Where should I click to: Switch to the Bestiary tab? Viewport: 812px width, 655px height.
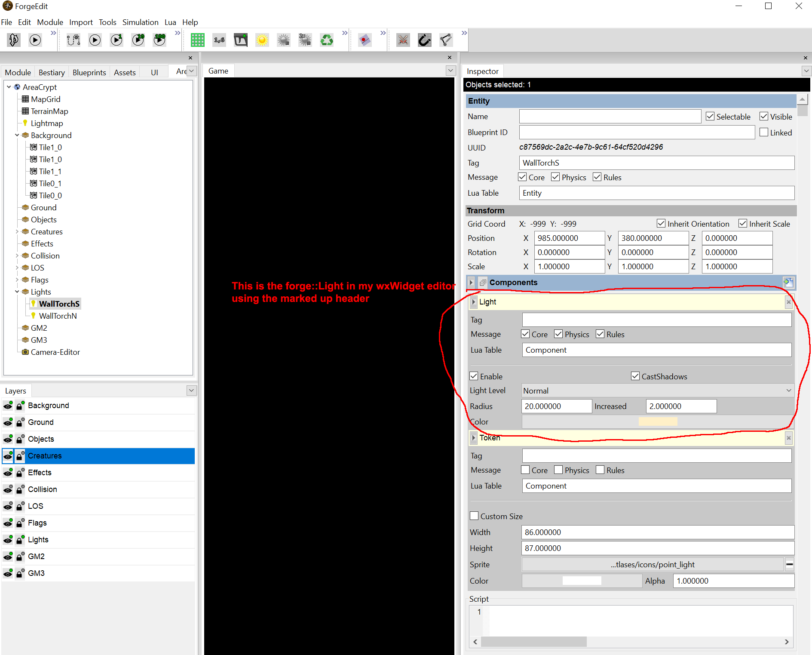[x=52, y=72]
